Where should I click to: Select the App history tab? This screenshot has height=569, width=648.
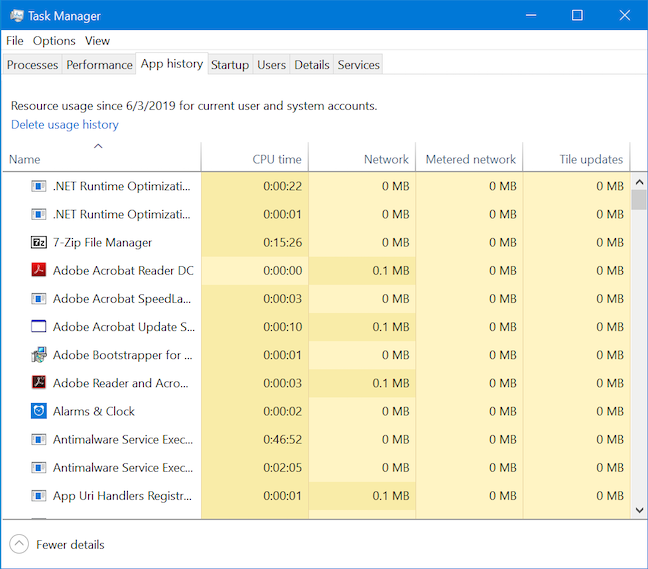tap(172, 64)
